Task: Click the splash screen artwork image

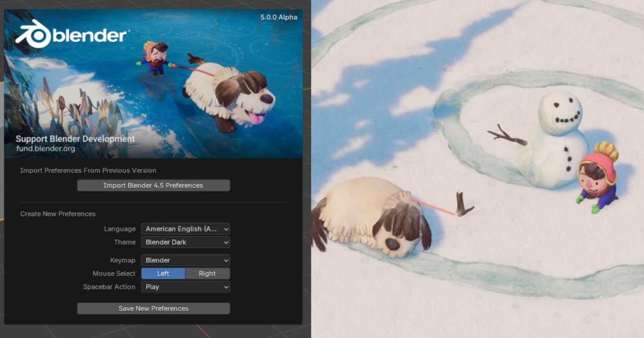Action: 153,84
